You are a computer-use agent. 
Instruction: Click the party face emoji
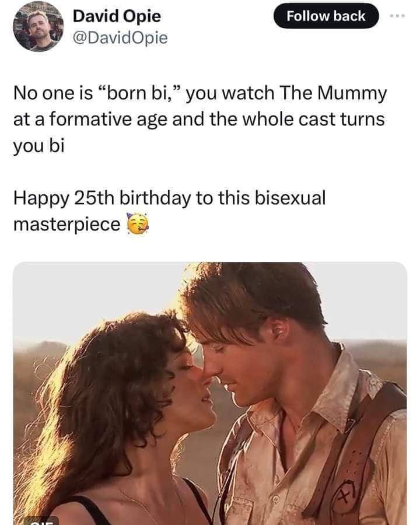pos(137,223)
